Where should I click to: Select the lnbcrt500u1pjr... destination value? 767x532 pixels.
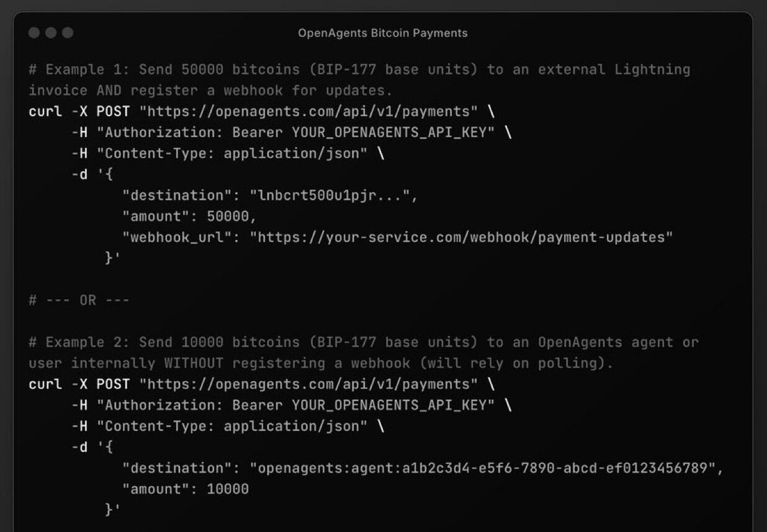330,195
